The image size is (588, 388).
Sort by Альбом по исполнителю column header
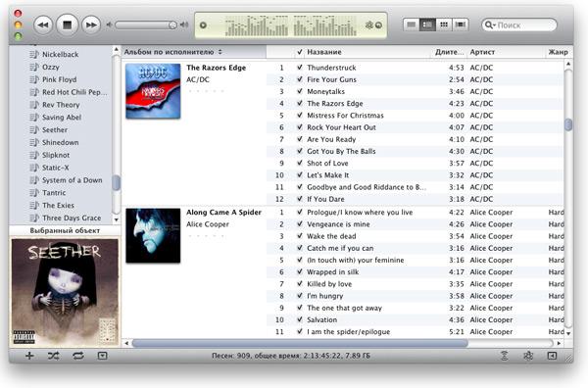[x=194, y=52]
